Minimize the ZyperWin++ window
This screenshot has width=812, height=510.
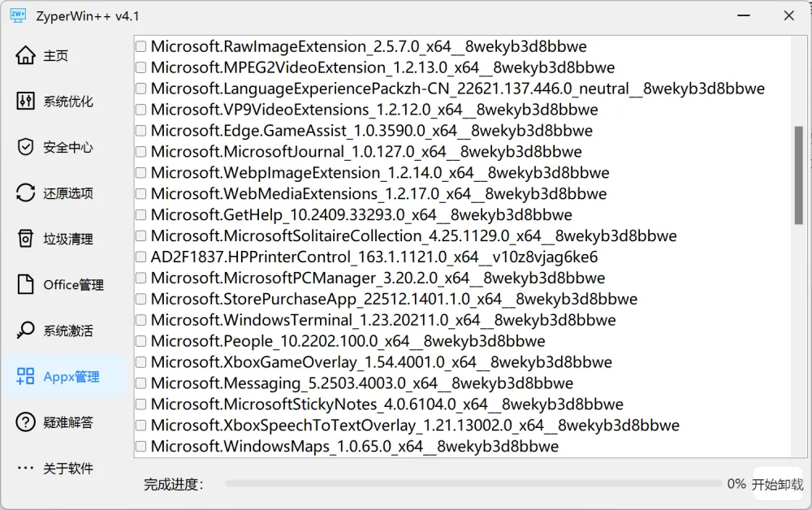[744, 15]
